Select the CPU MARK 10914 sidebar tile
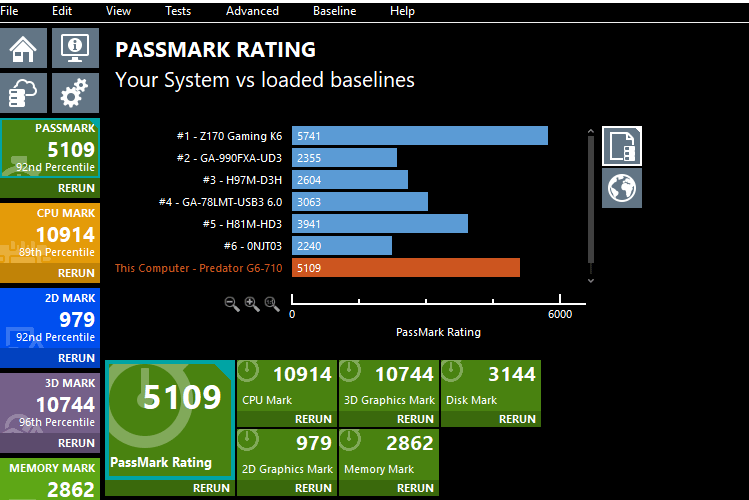This screenshot has height=500, width=749. (x=50, y=234)
